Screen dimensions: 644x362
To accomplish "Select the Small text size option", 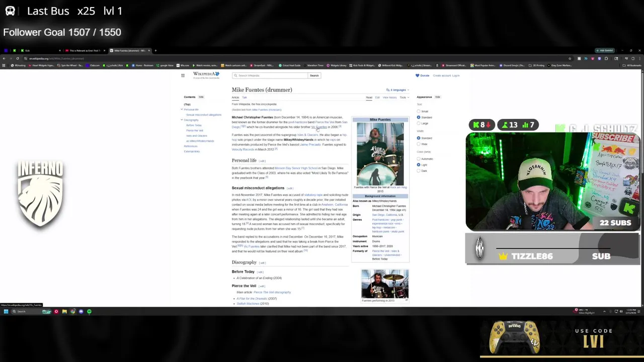I will [419, 111].
